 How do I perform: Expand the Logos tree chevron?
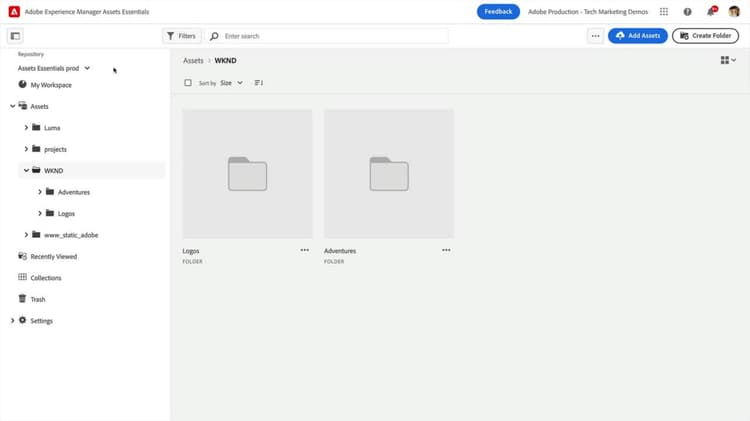(x=40, y=213)
